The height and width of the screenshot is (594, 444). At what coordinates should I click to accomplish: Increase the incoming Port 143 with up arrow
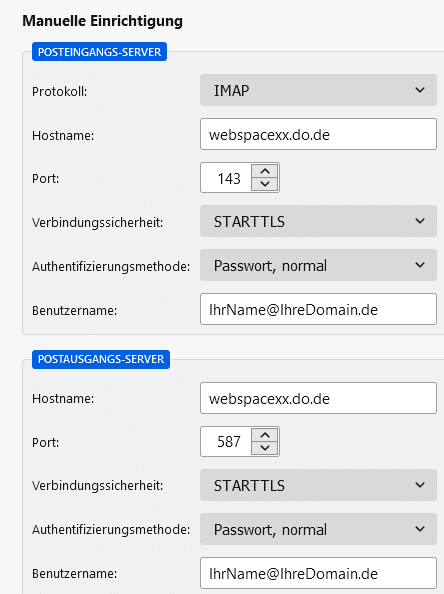(265, 171)
